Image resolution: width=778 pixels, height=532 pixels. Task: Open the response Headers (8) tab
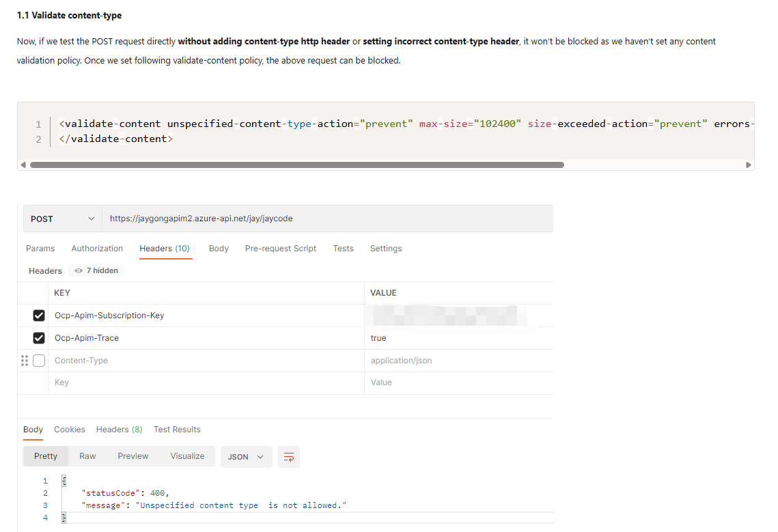(x=119, y=430)
